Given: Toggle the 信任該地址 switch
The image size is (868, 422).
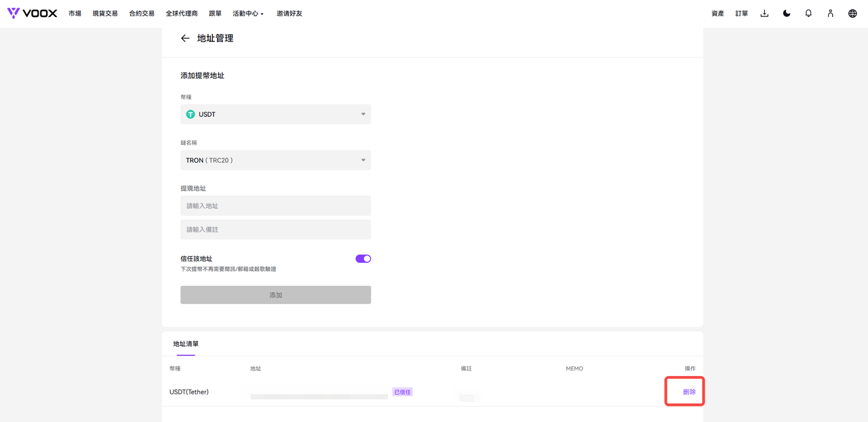Looking at the screenshot, I should point(363,259).
